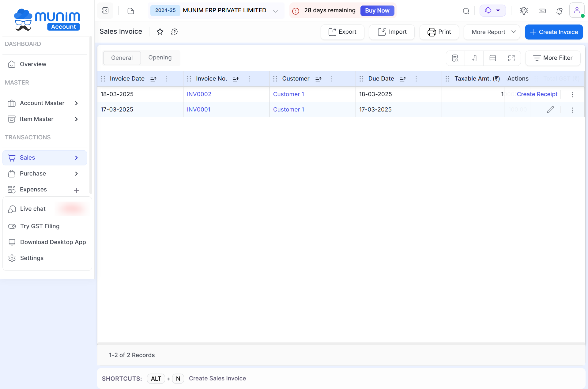
Task: Select the 17-03-2025 invoice date cell
Action: pyautogui.click(x=140, y=110)
